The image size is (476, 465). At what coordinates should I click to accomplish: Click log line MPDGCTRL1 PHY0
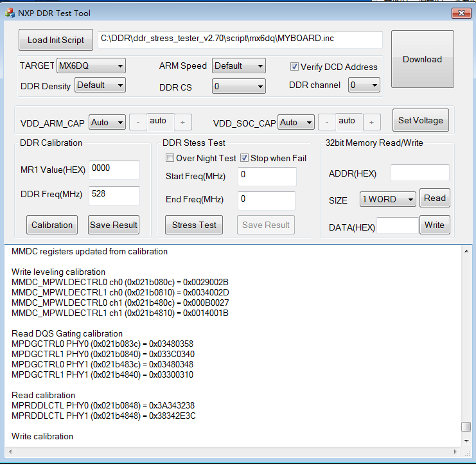103,355
